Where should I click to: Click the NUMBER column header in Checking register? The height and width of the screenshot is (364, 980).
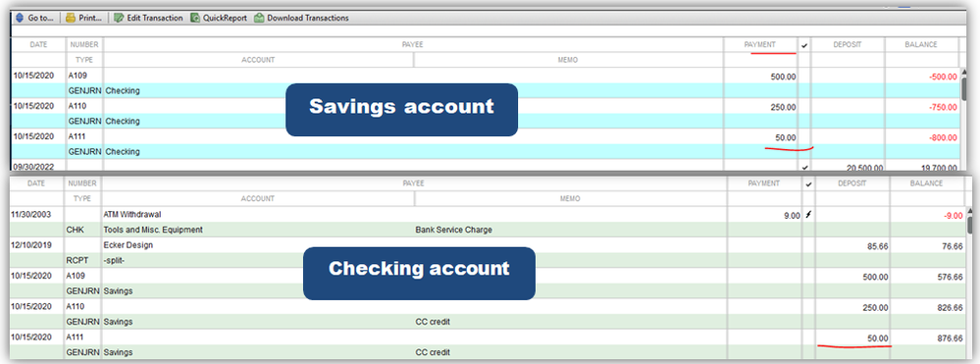pyautogui.click(x=83, y=183)
